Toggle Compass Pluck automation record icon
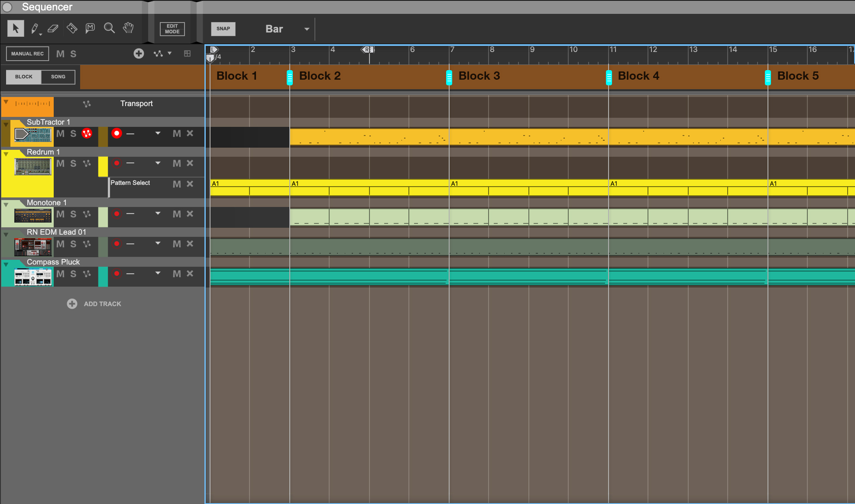Image resolution: width=855 pixels, height=504 pixels. point(87,274)
